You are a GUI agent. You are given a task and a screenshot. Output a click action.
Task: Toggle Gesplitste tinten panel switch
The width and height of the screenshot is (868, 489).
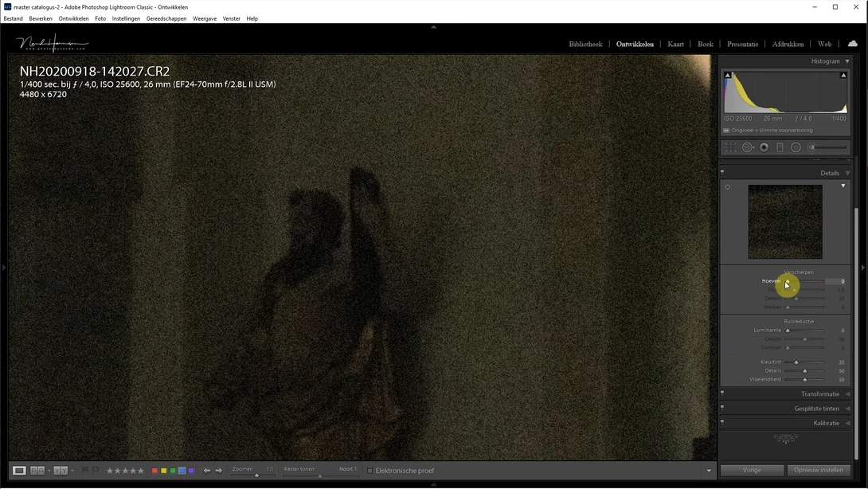[x=722, y=408]
